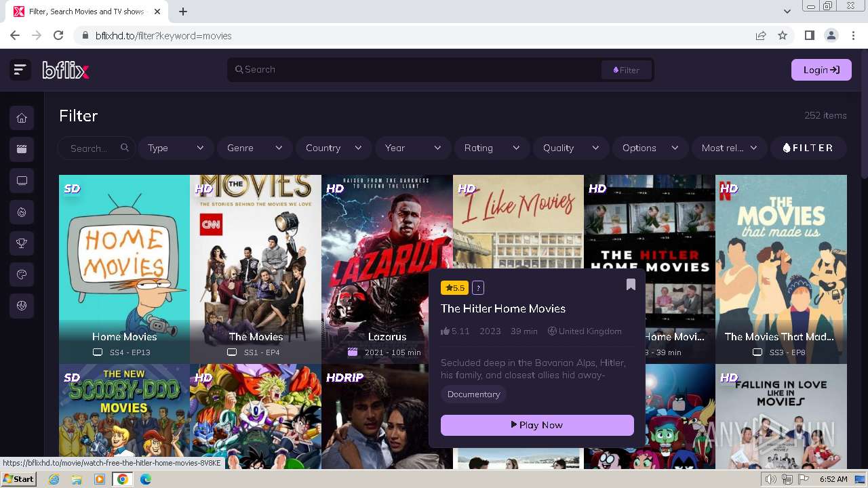Image resolution: width=868 pixels, height=488 pixels.
Task: Expand the Quality dropdown
Action: pos(571,148)
